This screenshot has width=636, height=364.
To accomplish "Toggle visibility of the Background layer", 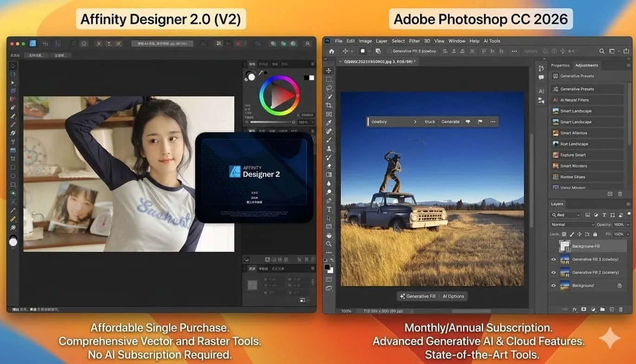I will pos(553,286).
